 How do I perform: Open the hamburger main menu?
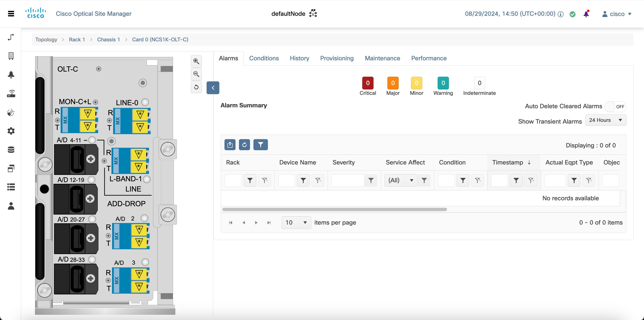(11, 14)
